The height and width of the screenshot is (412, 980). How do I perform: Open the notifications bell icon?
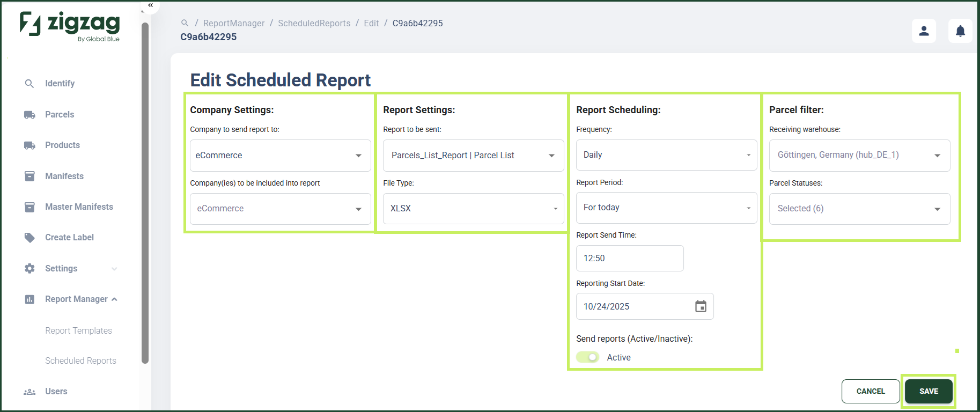pos(960,31)
